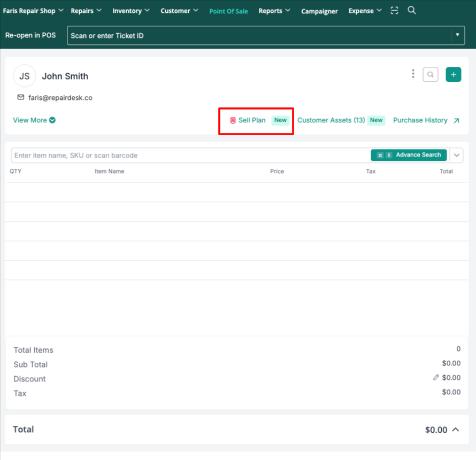Click the Purchase History arrow icon
The image size is (476, 460).
[x=456, y=121]
